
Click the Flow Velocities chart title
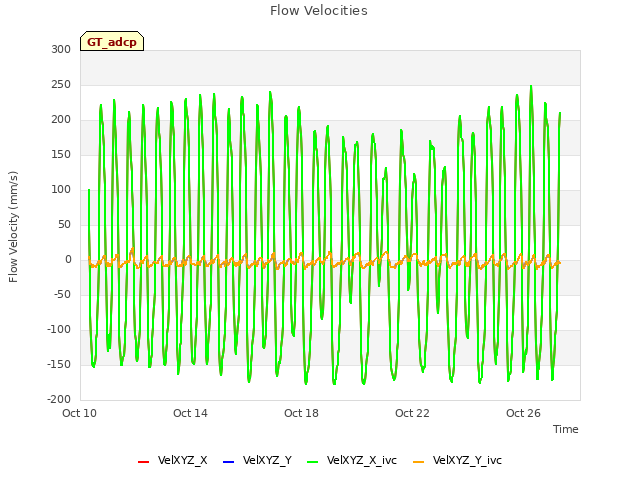click(319, 11)
